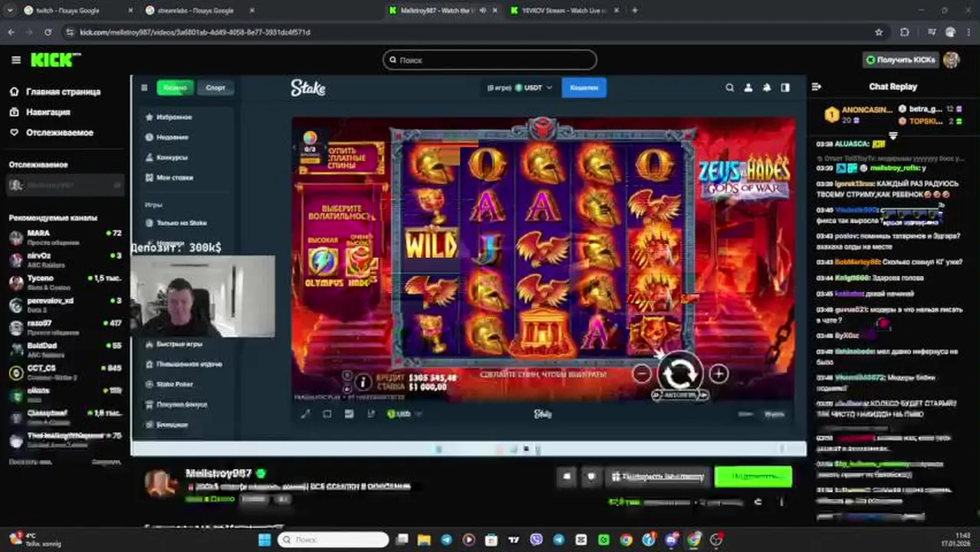The image size is (980, 552).
Task: Spin the slot with the round spin button
Action: tap(679, 373)
